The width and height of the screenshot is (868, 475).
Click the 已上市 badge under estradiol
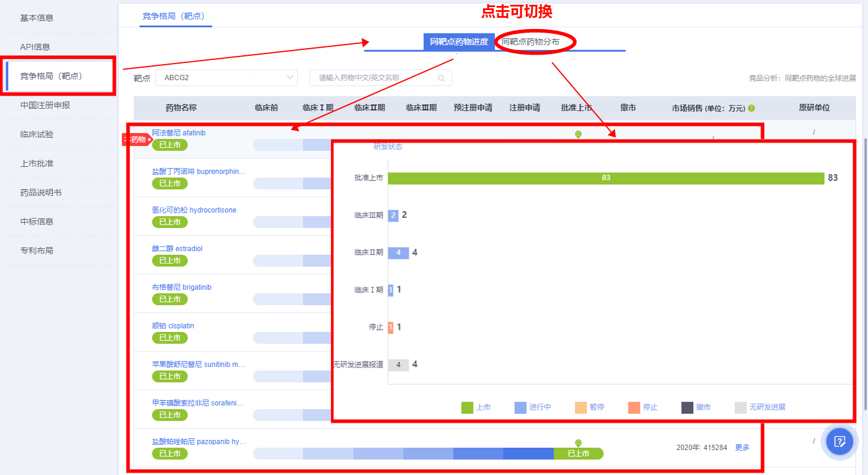(x=170, y=261)
